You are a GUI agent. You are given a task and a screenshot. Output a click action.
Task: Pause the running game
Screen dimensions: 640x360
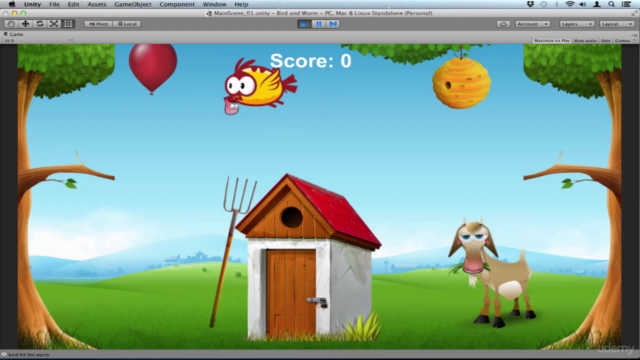click(318, 24)
